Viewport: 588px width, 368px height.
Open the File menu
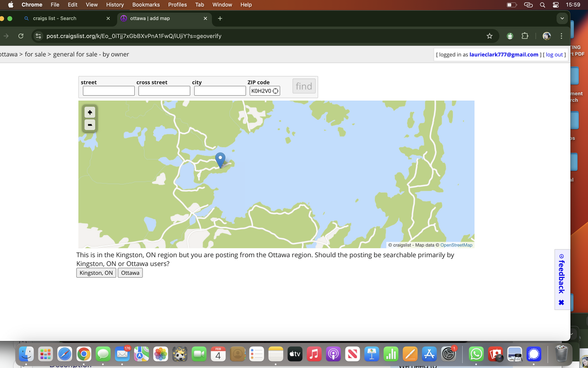tap(55, 5)
